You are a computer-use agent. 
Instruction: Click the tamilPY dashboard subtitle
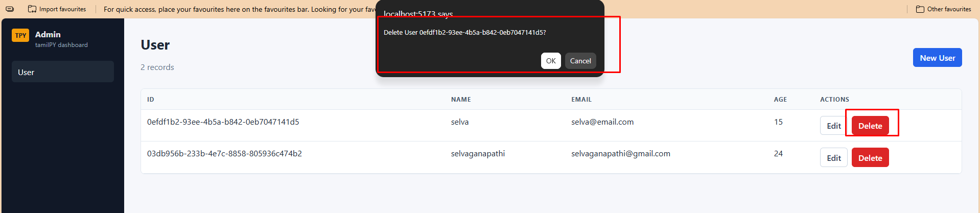(61, 45)
